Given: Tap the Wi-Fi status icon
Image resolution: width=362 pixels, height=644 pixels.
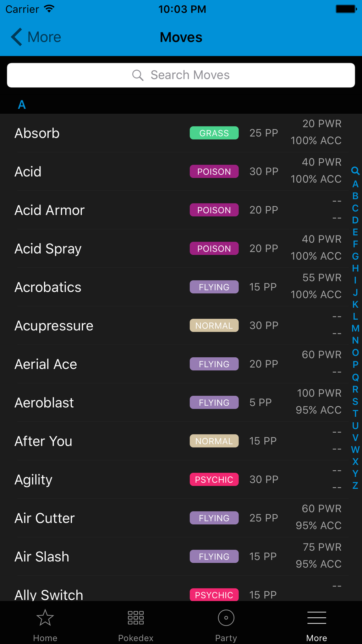Looking at the screenshot, I should (49, 9).
